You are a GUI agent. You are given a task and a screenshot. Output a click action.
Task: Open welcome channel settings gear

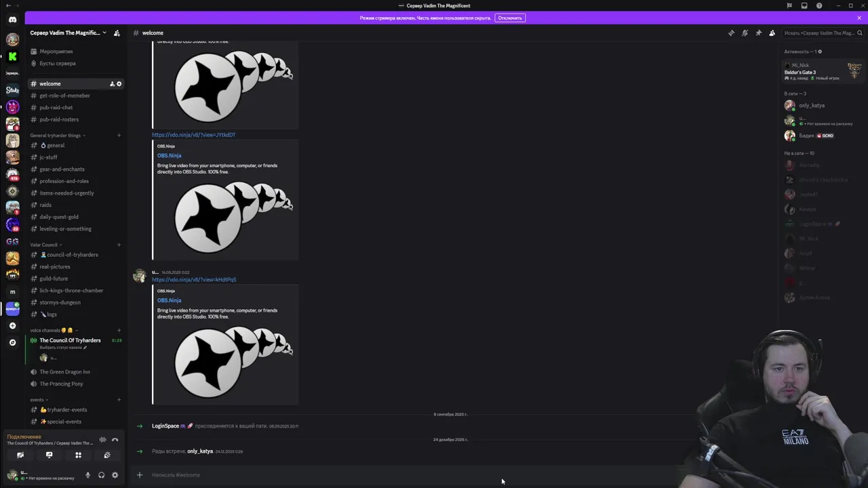[119, 83]
